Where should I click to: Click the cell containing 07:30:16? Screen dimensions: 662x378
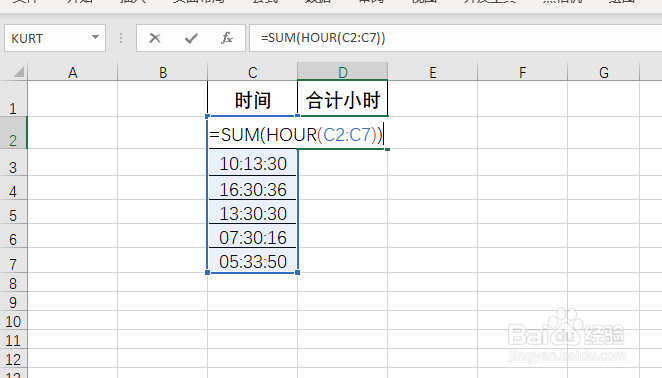coord(252,237)
